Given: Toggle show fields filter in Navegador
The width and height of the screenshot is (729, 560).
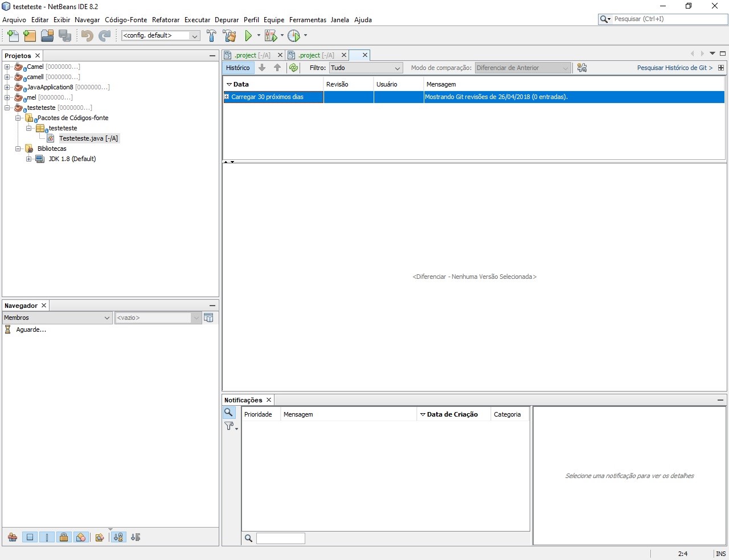Looking at the screenshot, I should 30,537.
